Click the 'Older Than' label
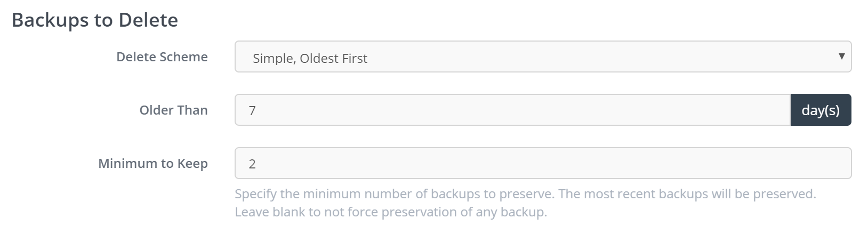 coord(173,110)
